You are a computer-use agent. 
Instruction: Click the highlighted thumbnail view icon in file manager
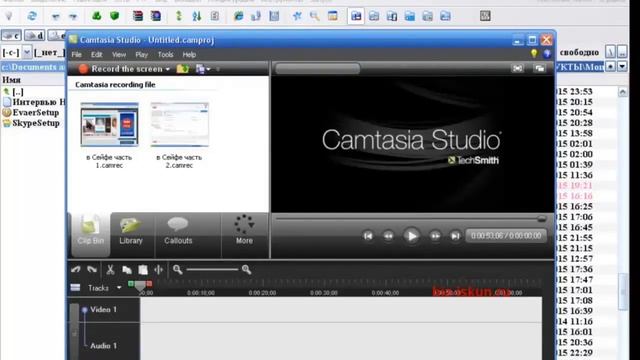coord(356,16)
